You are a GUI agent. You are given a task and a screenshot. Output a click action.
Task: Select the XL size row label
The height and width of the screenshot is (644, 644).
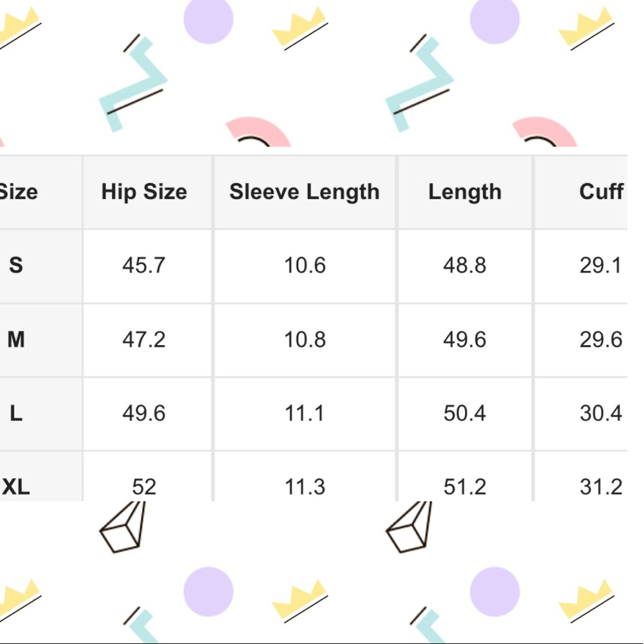pos(16,487)
